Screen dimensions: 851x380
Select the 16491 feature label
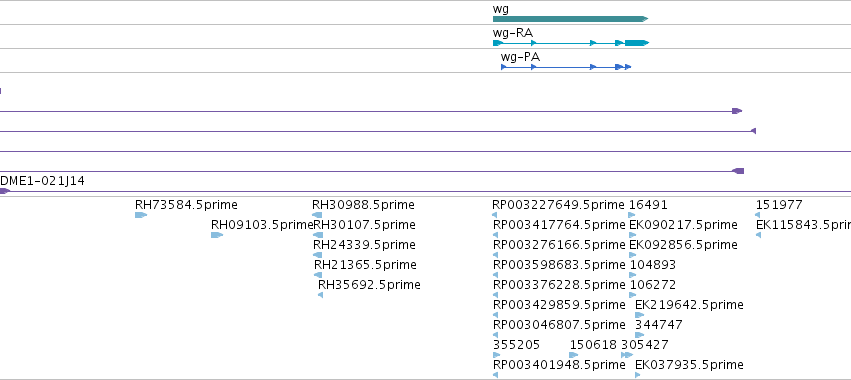pos(648,205)
